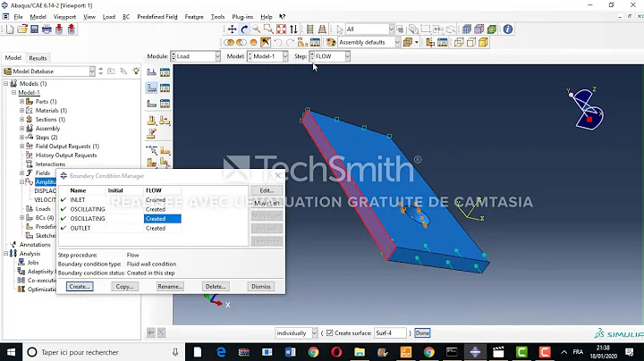
Task: Click the Create... button
Action: click(x=80, y=286)
